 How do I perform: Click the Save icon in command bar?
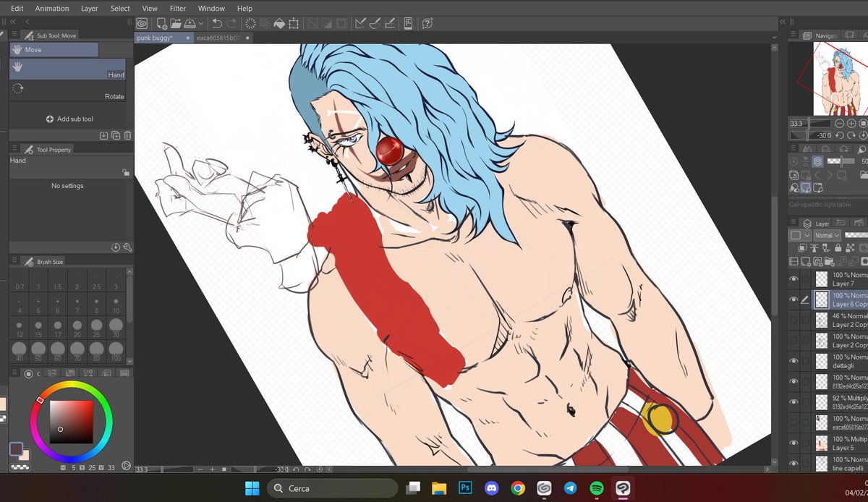[189, 23]
